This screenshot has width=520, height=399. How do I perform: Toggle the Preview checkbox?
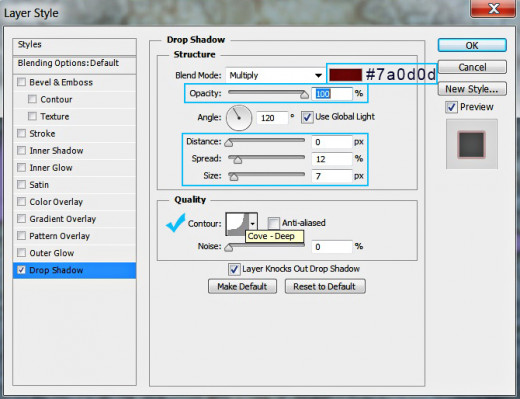(451, 107)
